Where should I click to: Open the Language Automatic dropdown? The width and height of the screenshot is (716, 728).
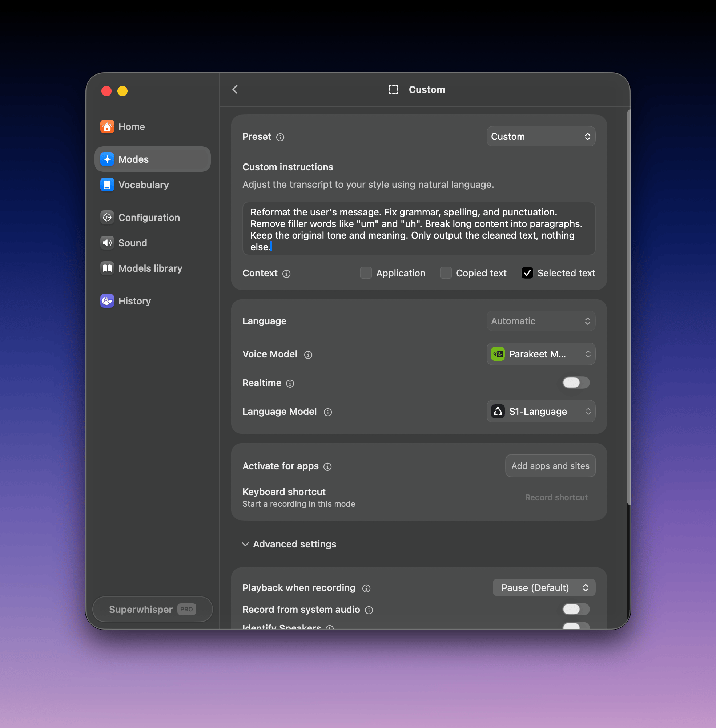(541, 321)
